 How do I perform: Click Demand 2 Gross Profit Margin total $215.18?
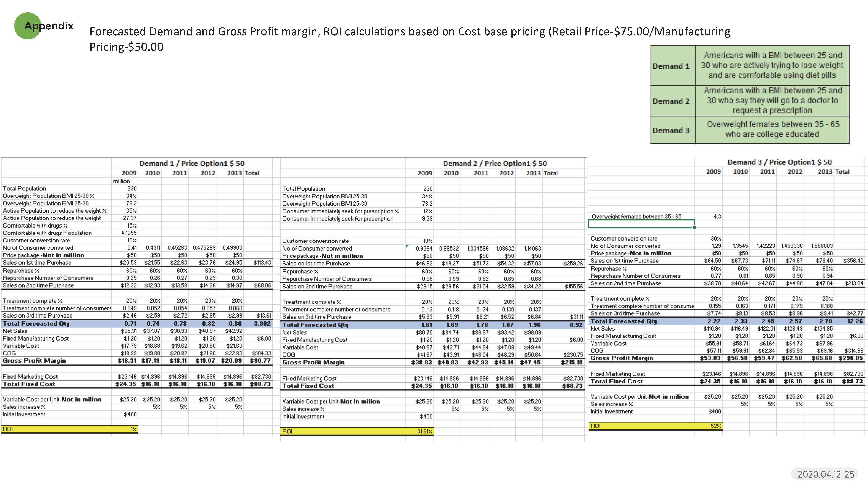point(572,362)
